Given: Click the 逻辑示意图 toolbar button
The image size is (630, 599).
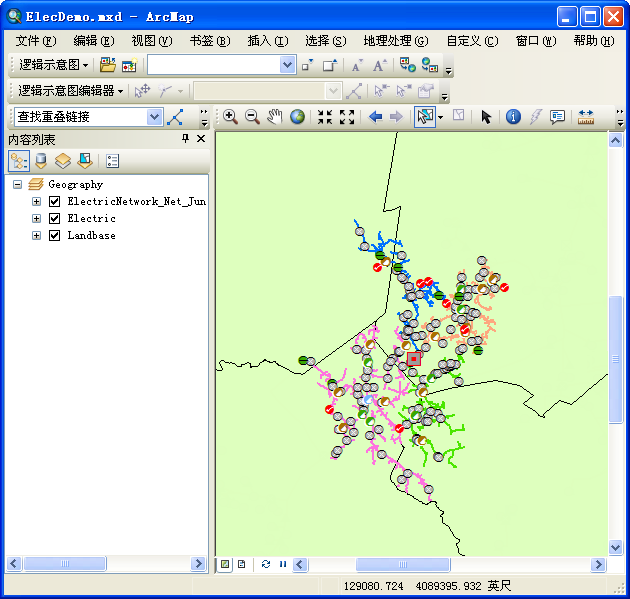Looking at the screenshot, I should (52, 65).
